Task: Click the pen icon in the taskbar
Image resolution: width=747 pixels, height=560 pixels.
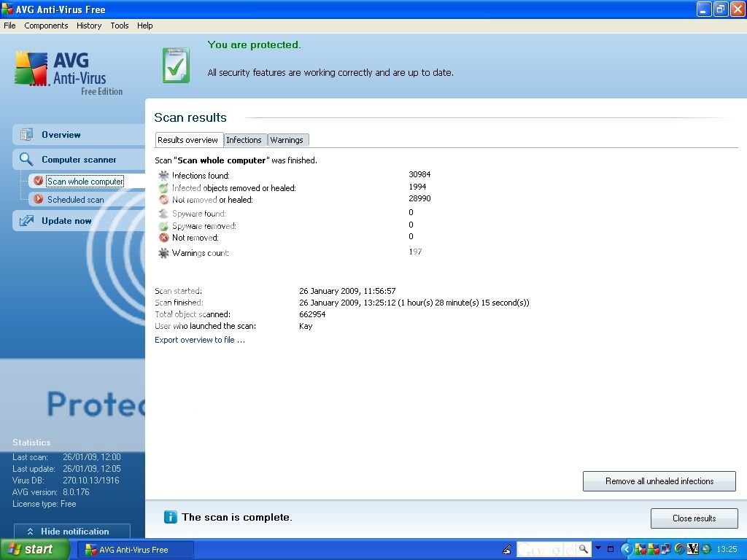Action: pos(507,550)
